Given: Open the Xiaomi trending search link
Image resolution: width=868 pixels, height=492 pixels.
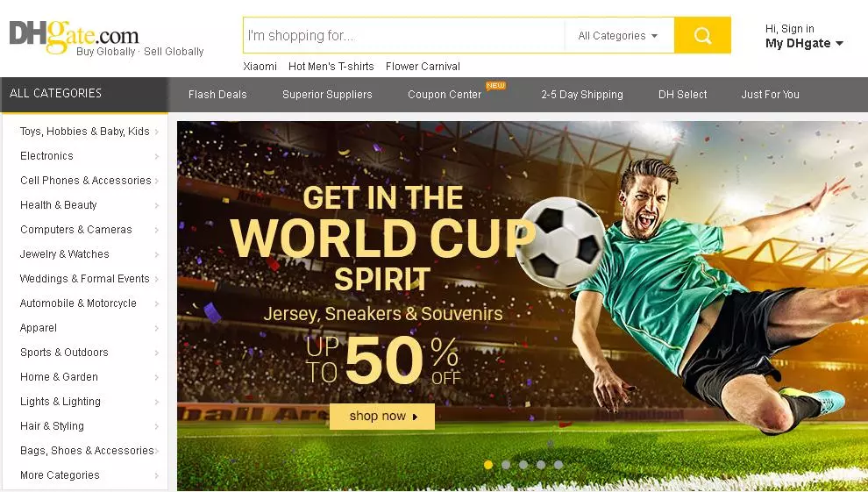Looking at the screenshot, I should point(260,67).
